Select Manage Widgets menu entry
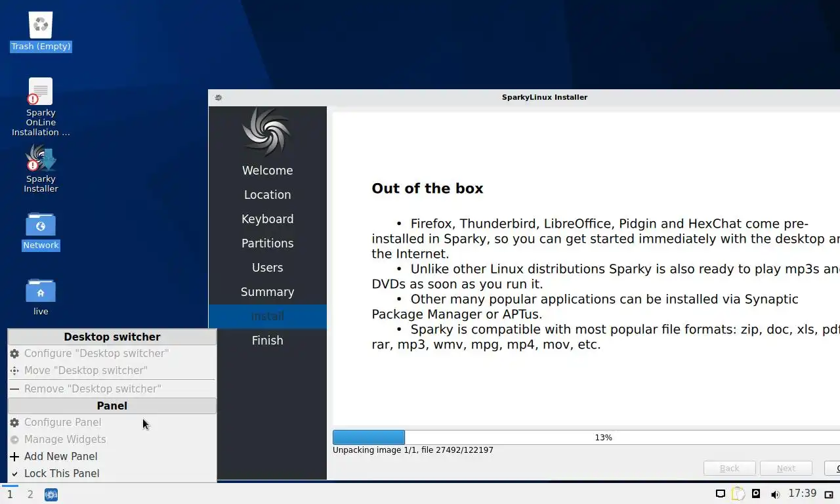 [x=112, y=439]
